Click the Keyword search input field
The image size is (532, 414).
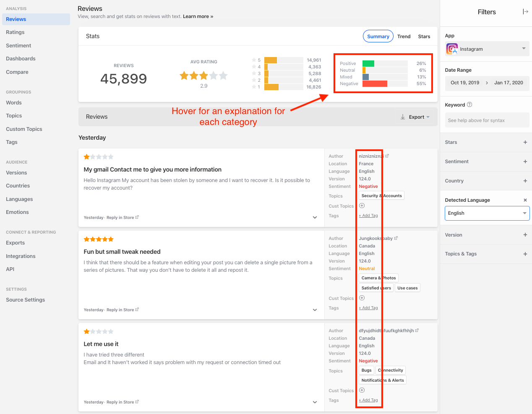487,120
